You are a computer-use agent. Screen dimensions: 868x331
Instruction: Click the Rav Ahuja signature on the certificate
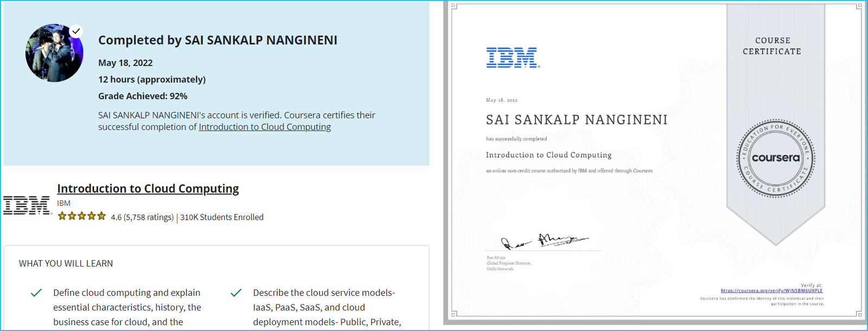coord(544,241)
